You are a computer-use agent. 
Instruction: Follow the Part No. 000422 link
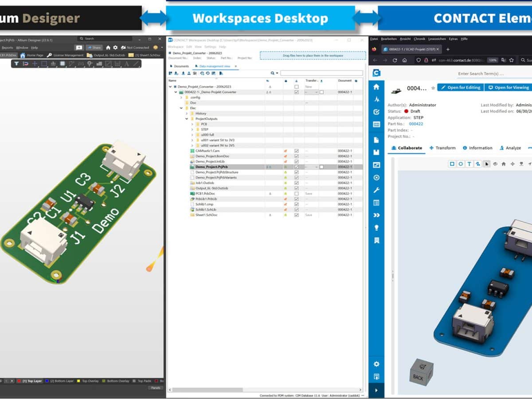pos(417,124)
